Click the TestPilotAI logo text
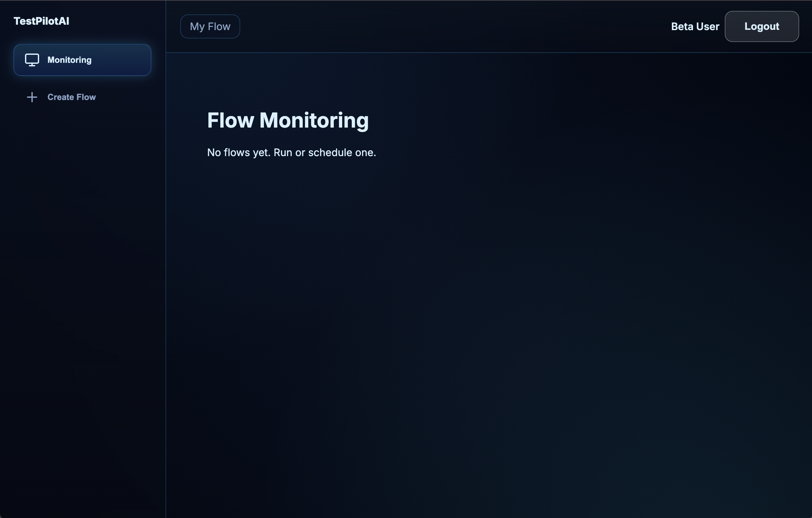This screenshot has height=518, width=812. click(x=41, y=21)
